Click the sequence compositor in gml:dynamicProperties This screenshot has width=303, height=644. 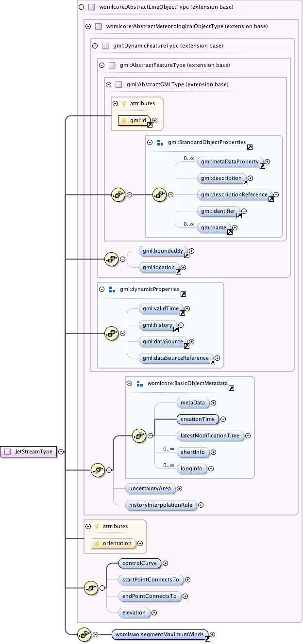tap(112, 334)
